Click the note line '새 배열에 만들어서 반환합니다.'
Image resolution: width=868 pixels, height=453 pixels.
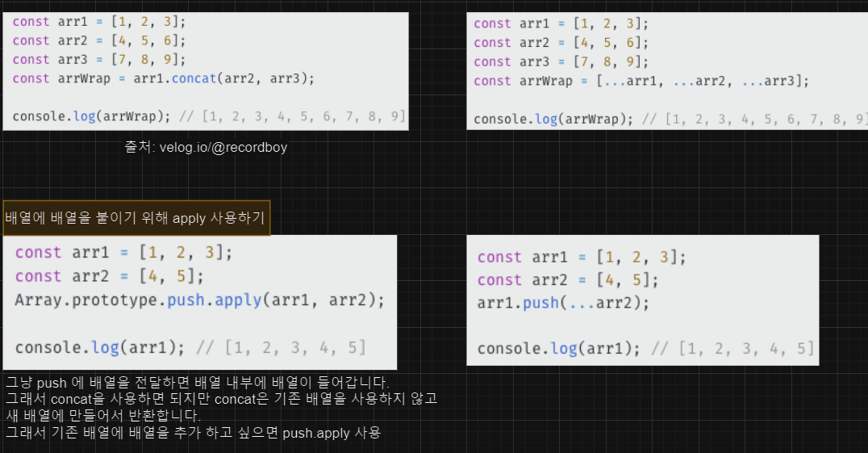103,415
